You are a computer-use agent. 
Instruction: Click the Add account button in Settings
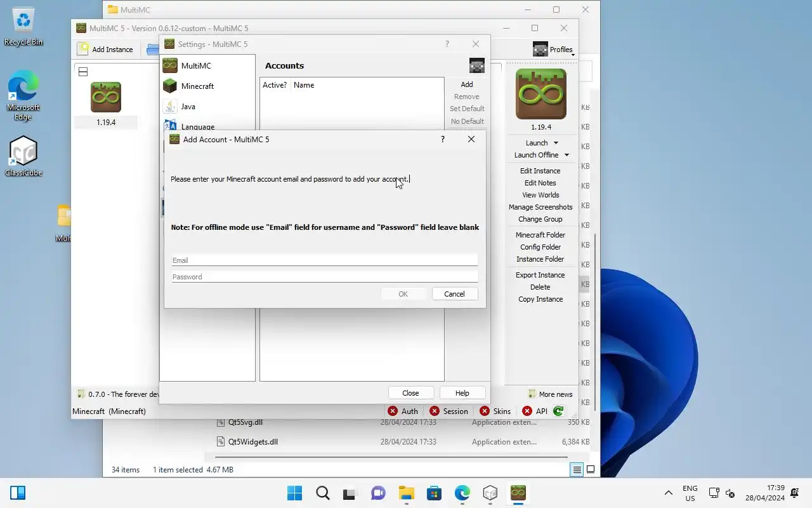pyautogui.click(x=467, y=84)
